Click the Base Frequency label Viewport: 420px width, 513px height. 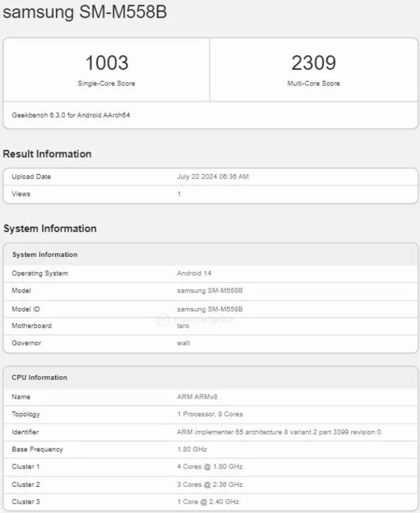click(x=37, y=449)
